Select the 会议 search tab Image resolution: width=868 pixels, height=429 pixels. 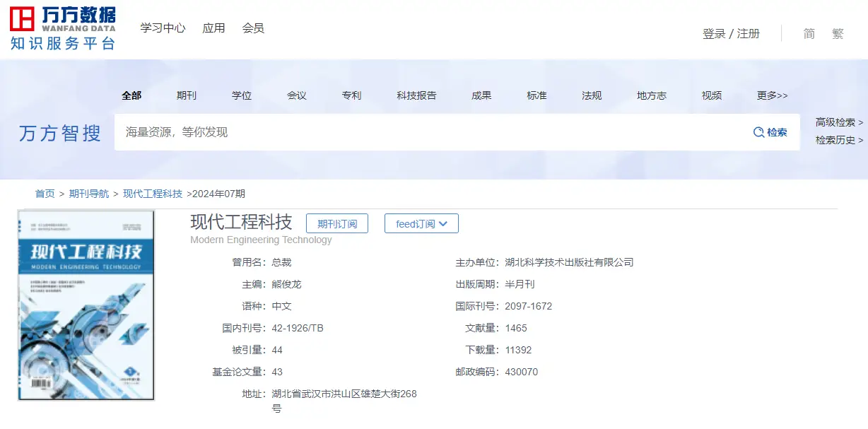pyautogui.click(x=297, y=95)
